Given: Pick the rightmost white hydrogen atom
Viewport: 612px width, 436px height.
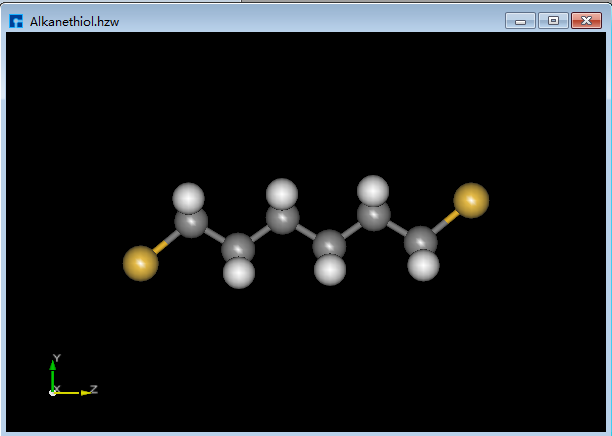Looking at the screenshot, I should point(424,265).
